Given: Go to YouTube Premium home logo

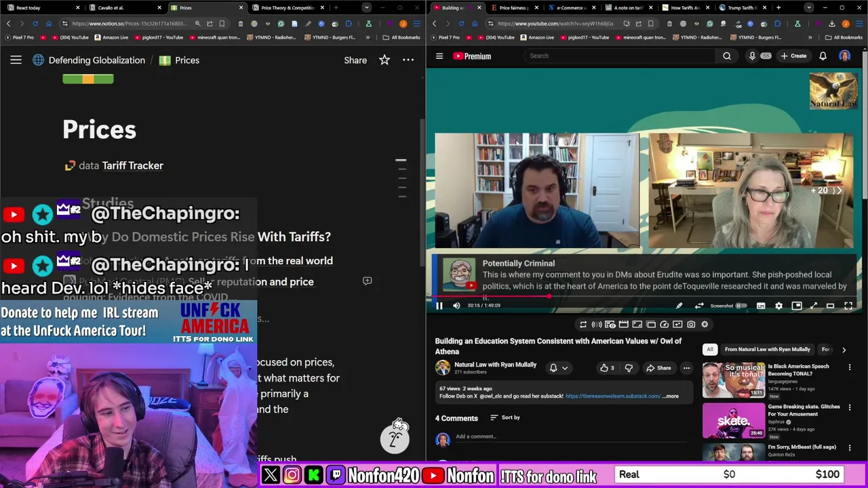Looking at the screenshot, I should point(472,56).
